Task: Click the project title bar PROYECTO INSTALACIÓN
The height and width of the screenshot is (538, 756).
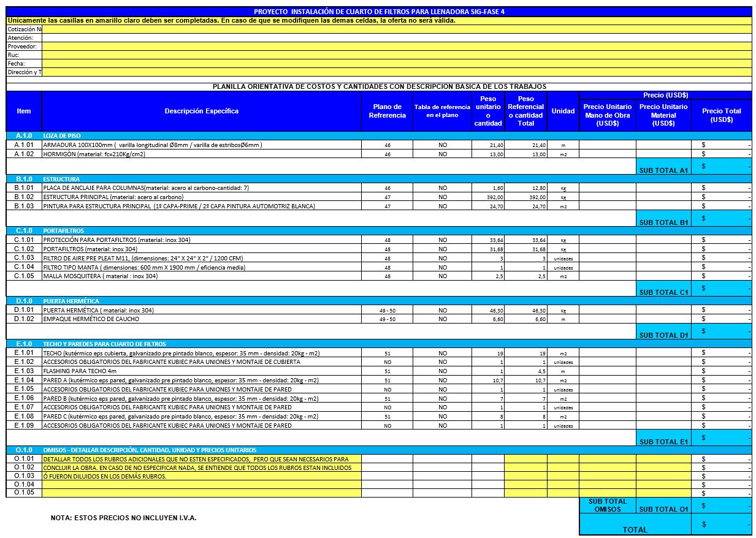Action: point(379,12)
